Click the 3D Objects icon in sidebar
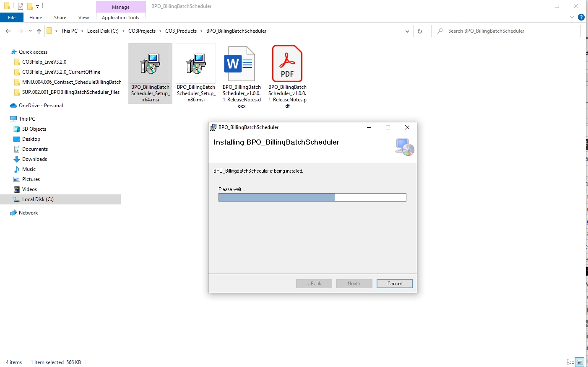Image resolution: width=588 pixels, height=367 pixels. [17, 129]
